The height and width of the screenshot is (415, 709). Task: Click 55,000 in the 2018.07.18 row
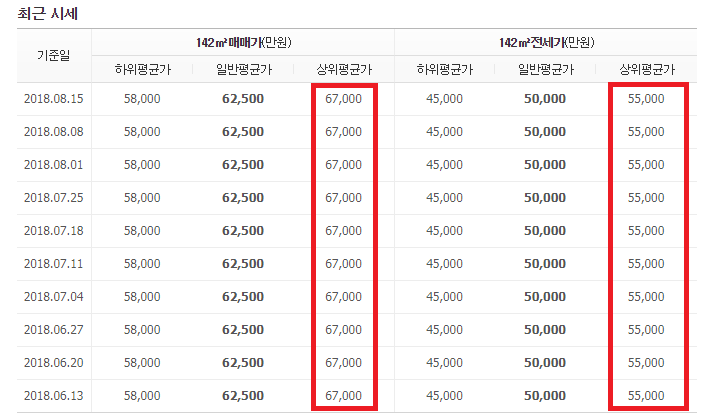tap(646, 231)
